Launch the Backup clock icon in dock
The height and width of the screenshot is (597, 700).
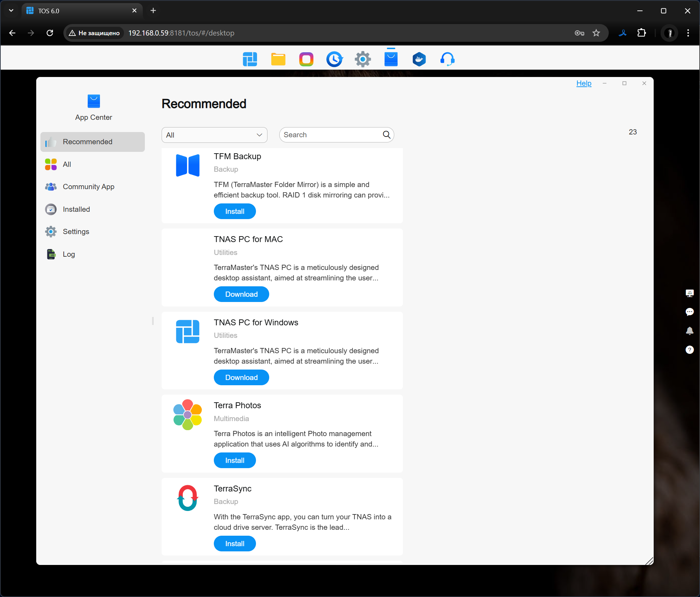pyautogui.click(x=334, y=59)
